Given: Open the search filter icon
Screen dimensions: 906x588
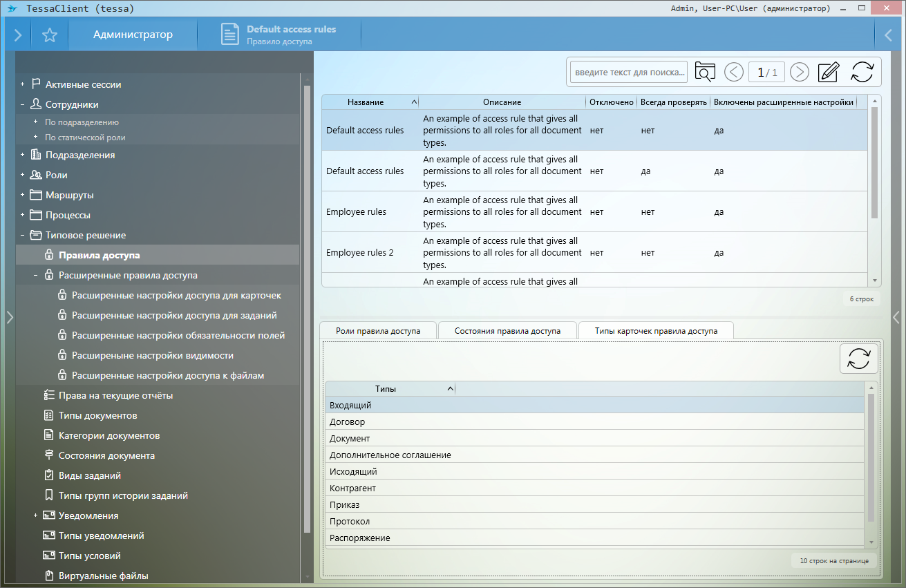Looking at the screenshot, I should [705, 72].
